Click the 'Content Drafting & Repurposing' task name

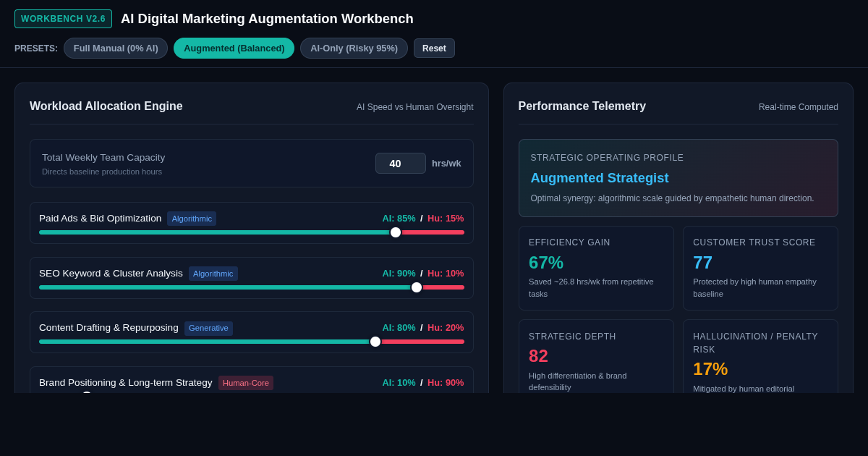[109, 328]
